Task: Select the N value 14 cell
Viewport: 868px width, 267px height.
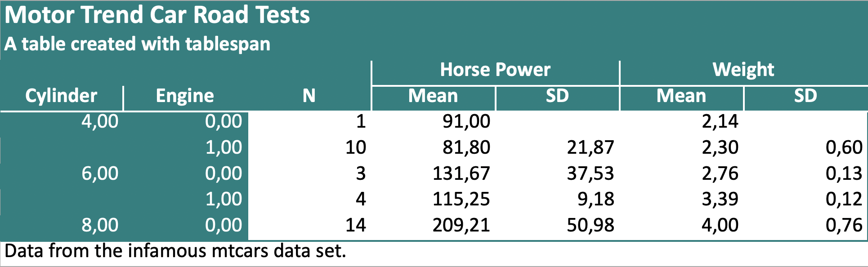Action: (x=355, y=225)
